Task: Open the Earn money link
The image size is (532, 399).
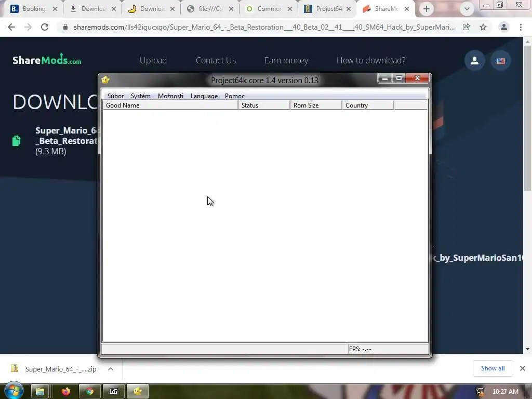Action: [286, 60]
